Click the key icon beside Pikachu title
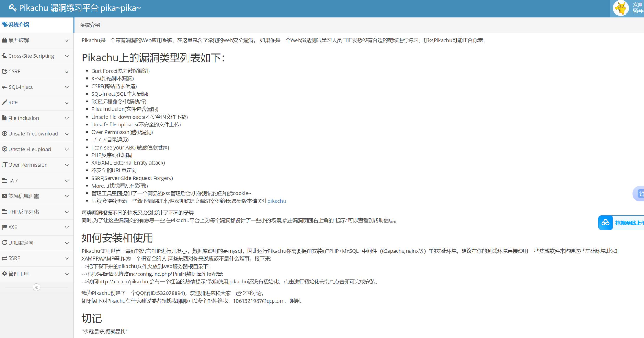The image size is (644, 338). [x=13, y=8]
